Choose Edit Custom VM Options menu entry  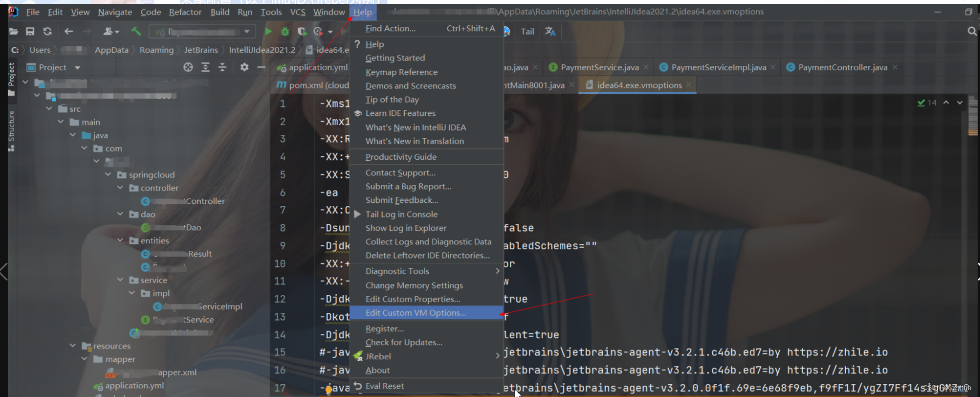click(426, 313)
